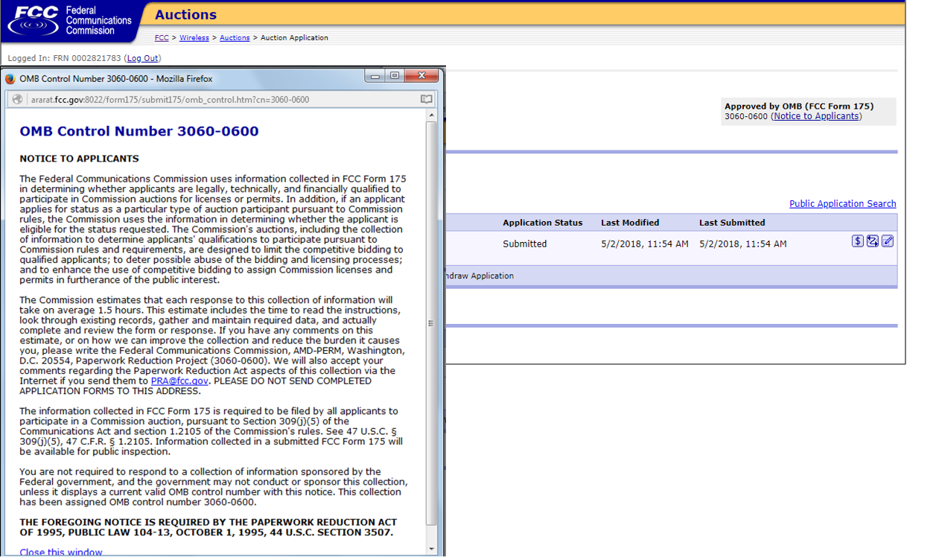Maximize the OMB Control Number popup
939x560 pixels.
click(x=395, y=76)
